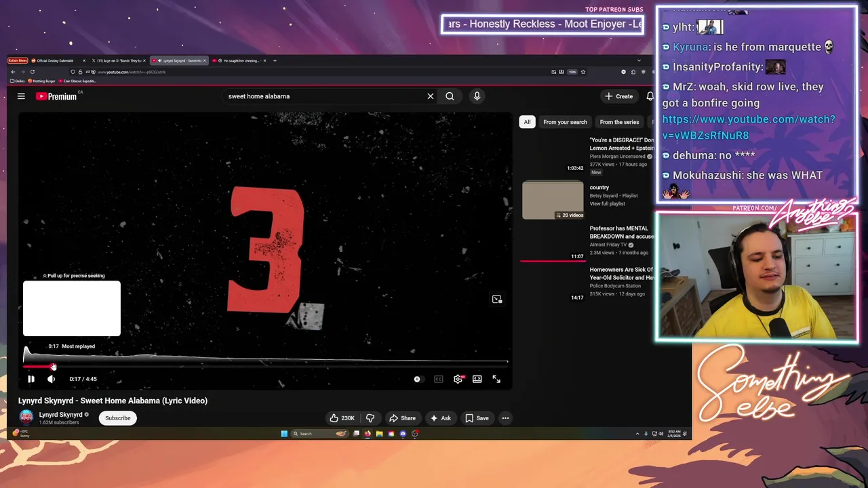
Task: Open a new browser tab with plus
Action: point(275,60)
